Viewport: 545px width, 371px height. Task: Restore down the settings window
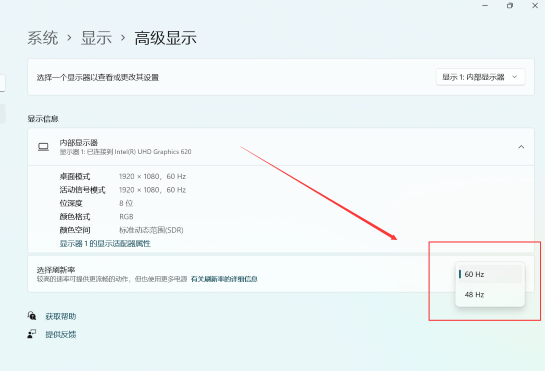pos(510,6)
